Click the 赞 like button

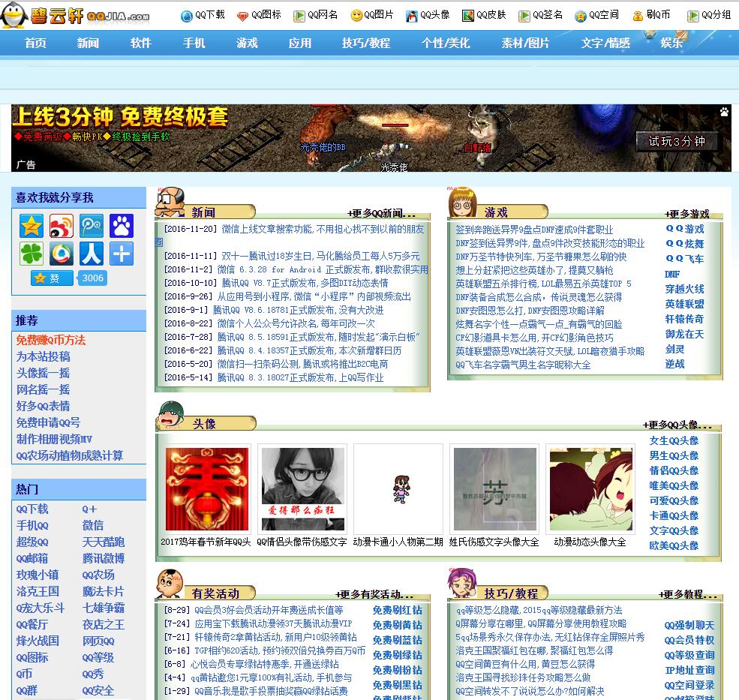[52, 278]
